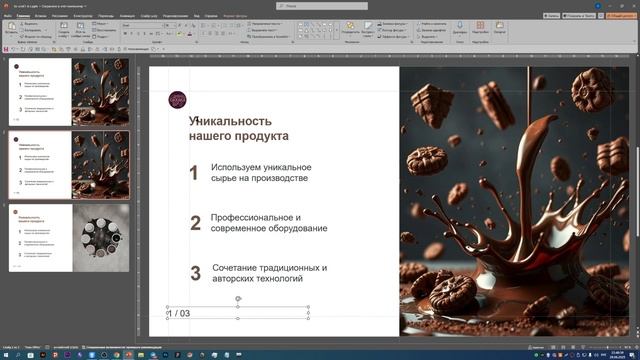Click Convert to SmartArt (Преобразовать в SmartArt)
Image resolution: width=640 pixels, height=360 pixels.
(x=269, y=36)
